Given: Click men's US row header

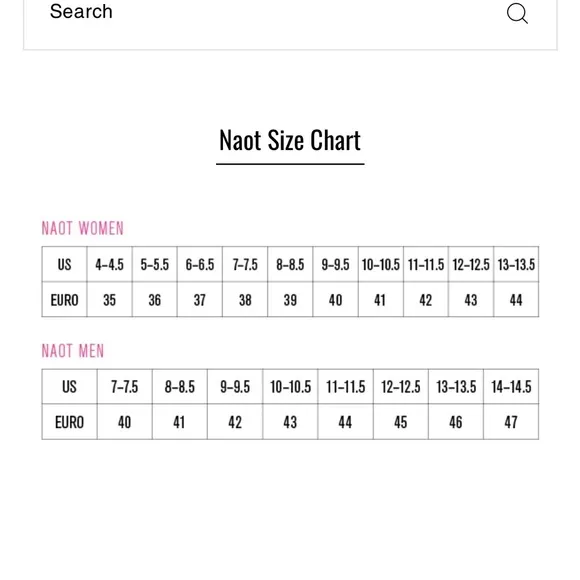Looking at the screenshot, I should [x=70, y=387].
